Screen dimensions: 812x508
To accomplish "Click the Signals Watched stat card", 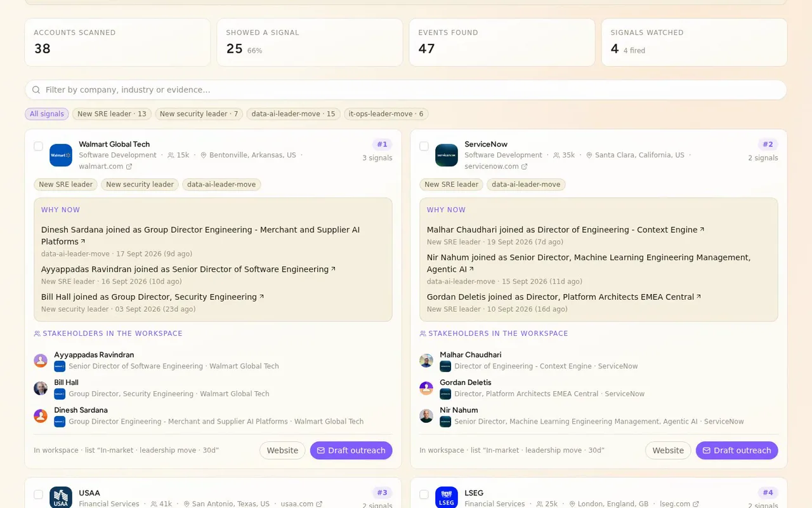I will click(x=694, y=42).
